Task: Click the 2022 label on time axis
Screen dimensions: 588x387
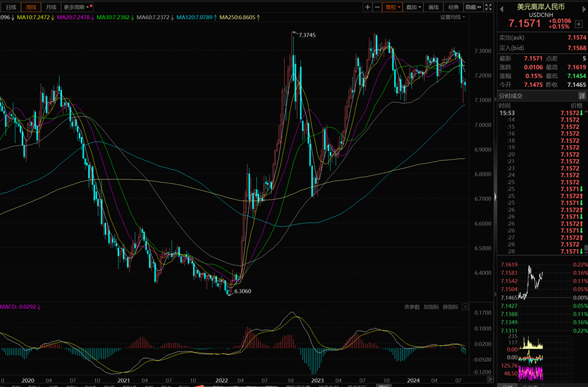Action: [221, 380]
